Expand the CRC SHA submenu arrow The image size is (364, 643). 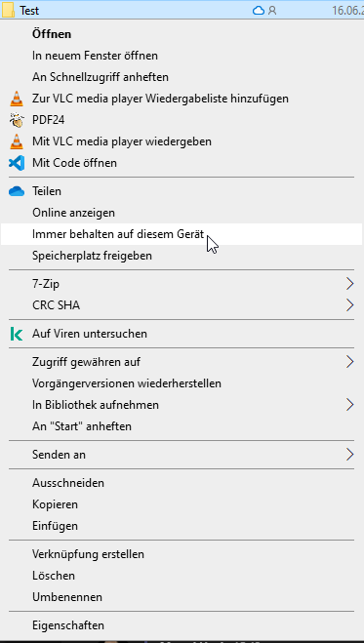(x=349, y=305)
